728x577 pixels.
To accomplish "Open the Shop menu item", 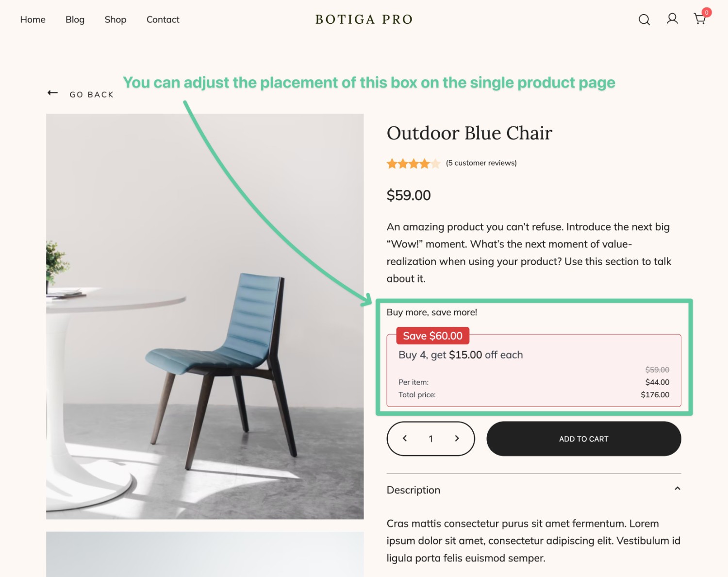I will tap(116, 19).
